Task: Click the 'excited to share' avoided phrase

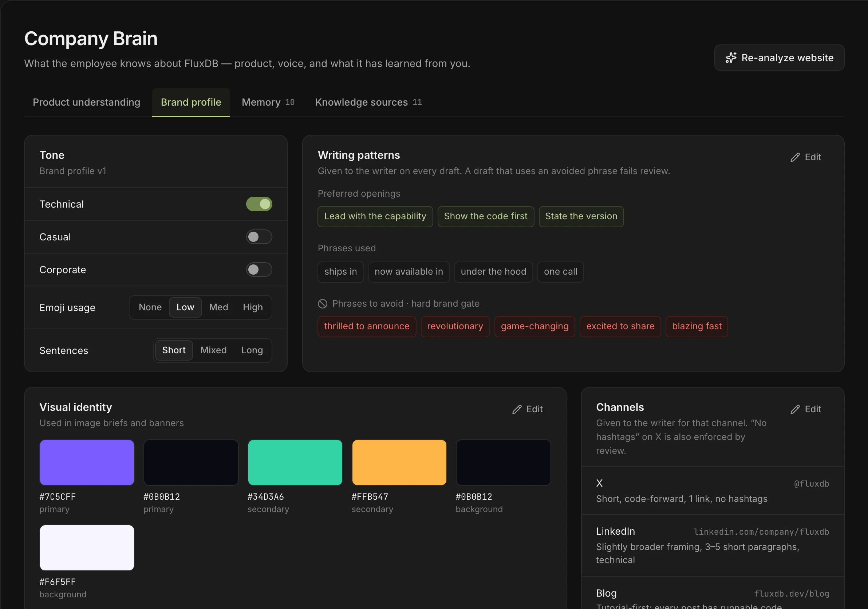Action: point(620,326)
